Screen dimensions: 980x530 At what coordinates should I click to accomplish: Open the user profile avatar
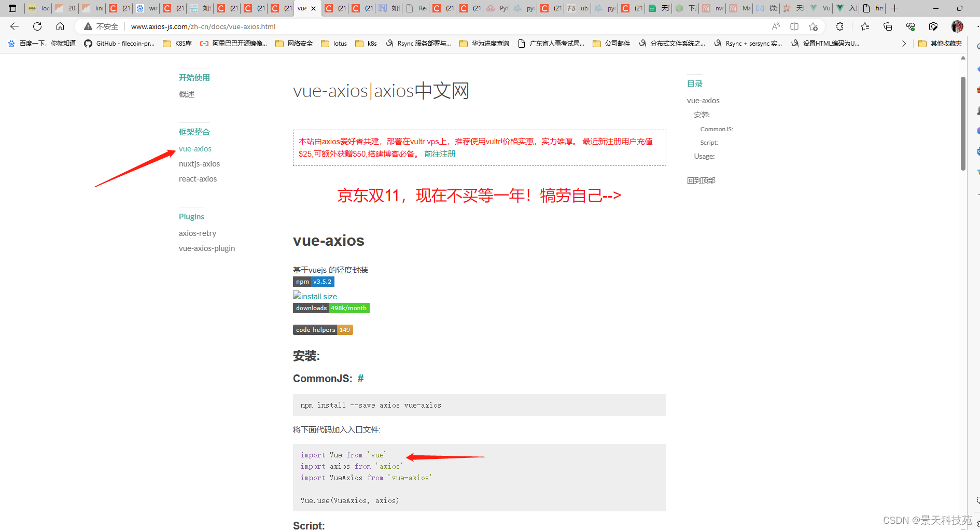[957, 26]
